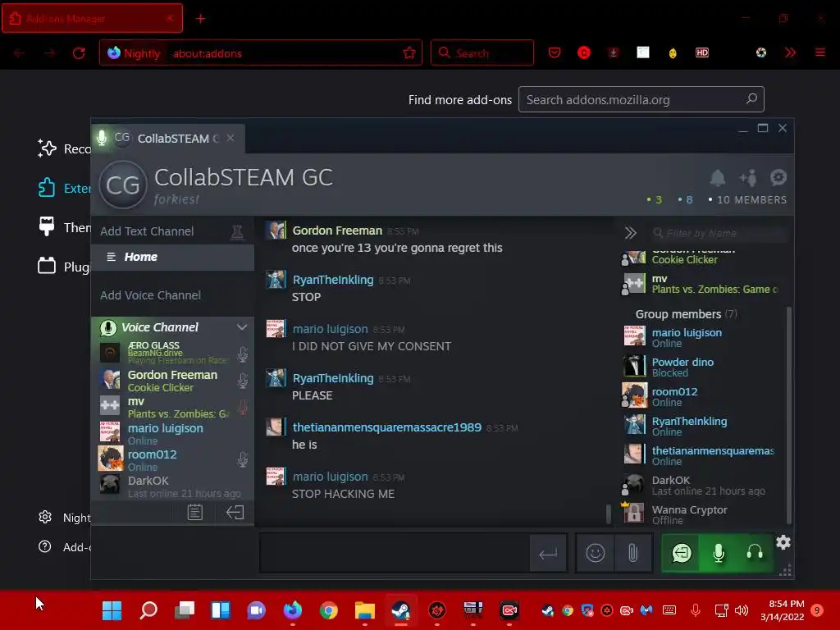Open Windows Start menu
The height and width of the screenshot is (630, 840).
[x=112, y=610]
